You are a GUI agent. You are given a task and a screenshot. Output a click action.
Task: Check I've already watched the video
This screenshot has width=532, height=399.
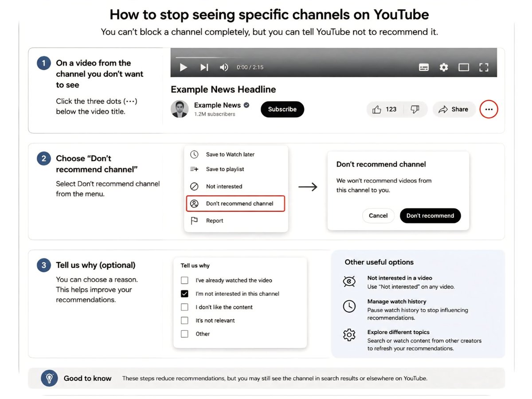184,280
